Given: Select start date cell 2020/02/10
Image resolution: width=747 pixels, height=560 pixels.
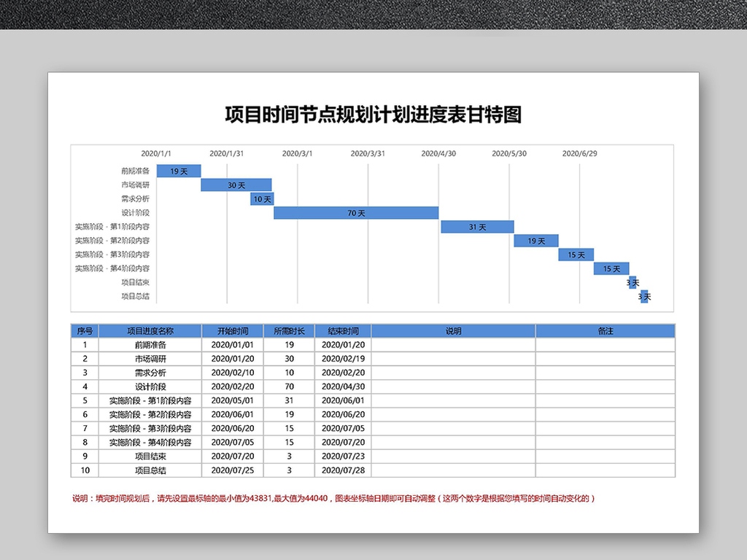Looking at the screenshot, I should pos(232,373).
